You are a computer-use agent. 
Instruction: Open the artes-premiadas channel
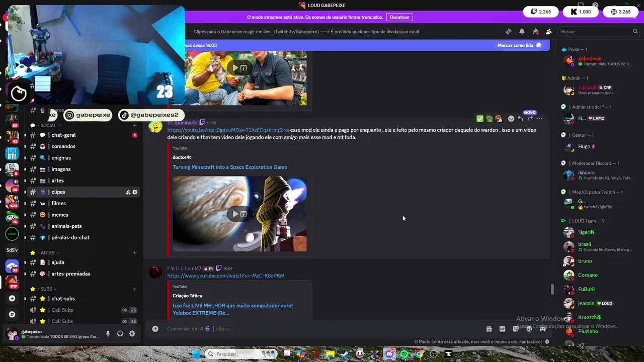(x=83, y=274)
